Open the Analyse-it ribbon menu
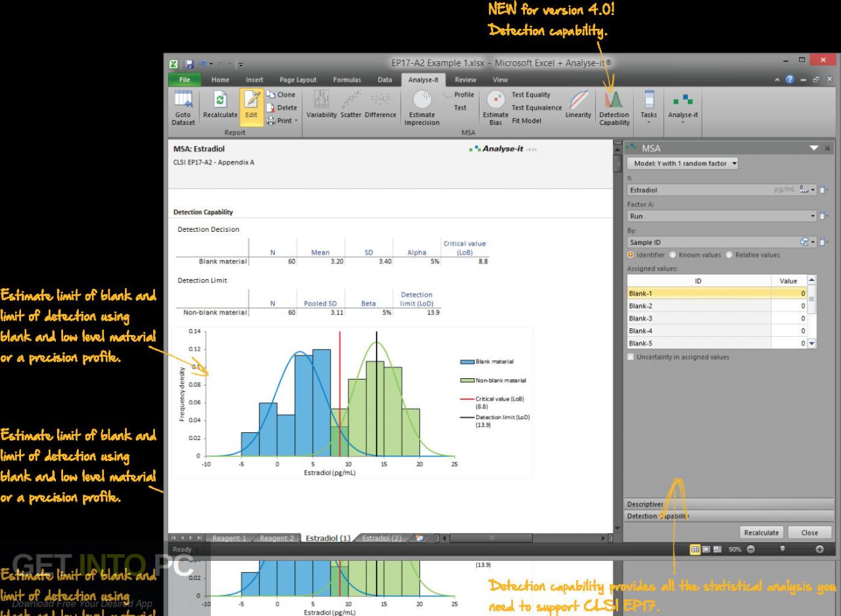This screenshot has width=841, height=616. 684,108
